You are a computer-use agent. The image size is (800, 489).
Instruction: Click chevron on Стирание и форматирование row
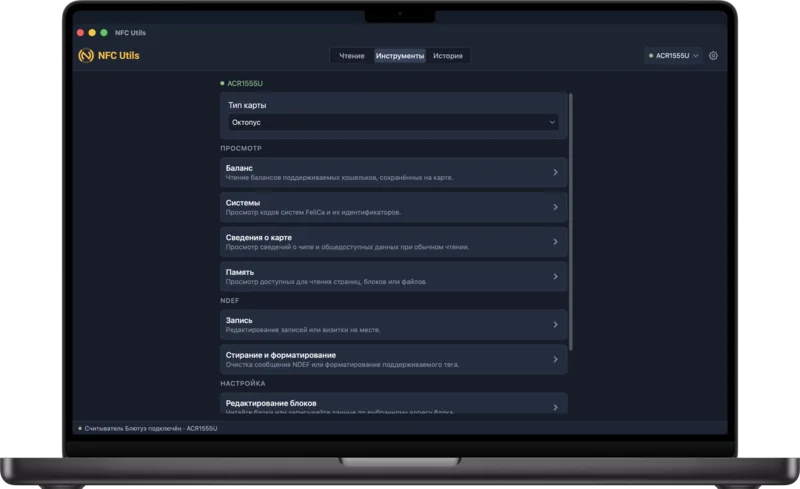pos(555,359)
